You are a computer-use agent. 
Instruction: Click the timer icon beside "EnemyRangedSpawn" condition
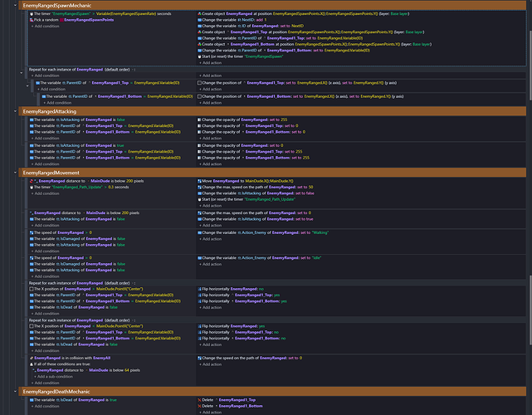click(32, 14)
